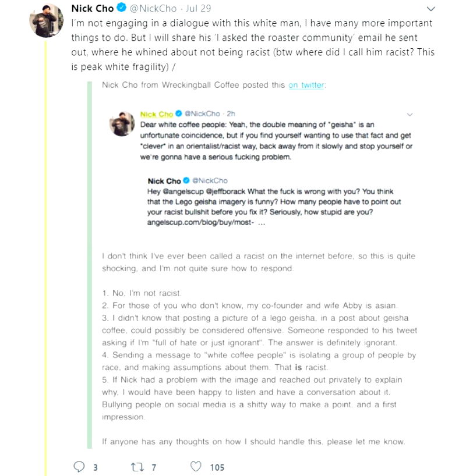Follow the "on twitter" hyperlink

[x=306, y=85]
